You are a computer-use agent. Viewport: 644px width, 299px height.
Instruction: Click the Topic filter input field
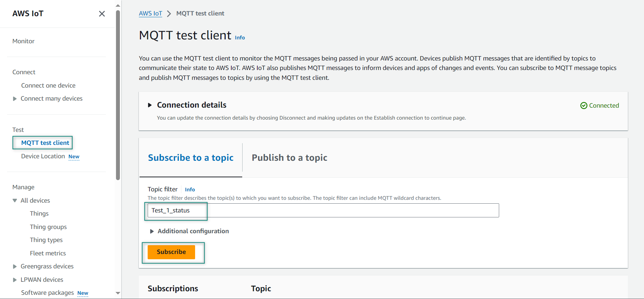[323, 210]
